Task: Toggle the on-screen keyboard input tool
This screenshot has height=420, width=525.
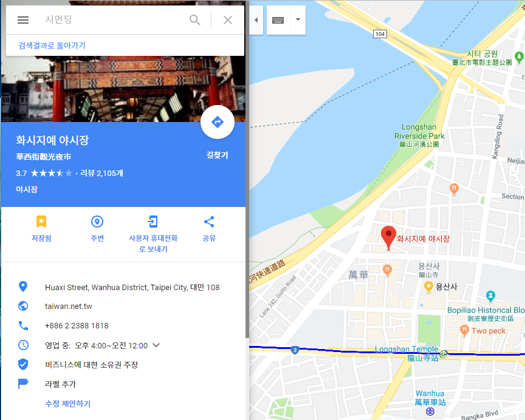Action: pyautogui.click(x=278, y=20)
